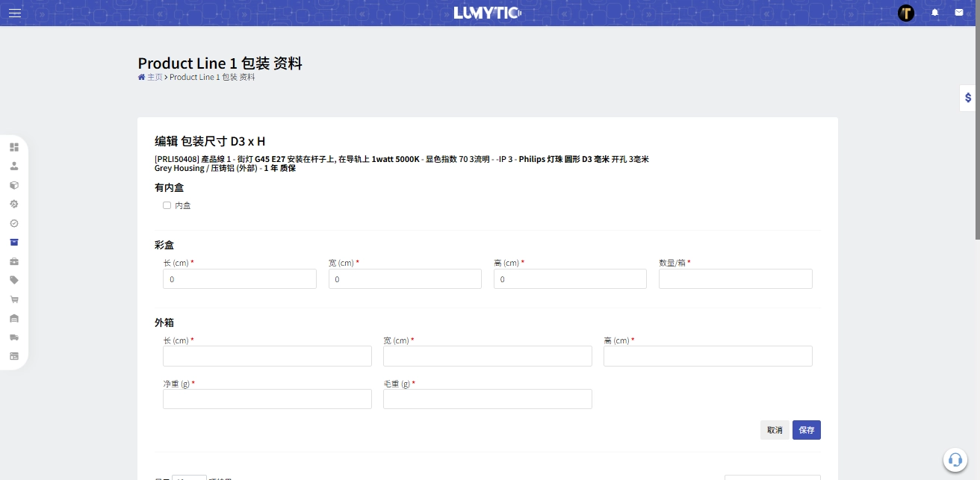Open the shopping cart sidebar icon
The width and height of the screenshot is (980, 480).
14,299
